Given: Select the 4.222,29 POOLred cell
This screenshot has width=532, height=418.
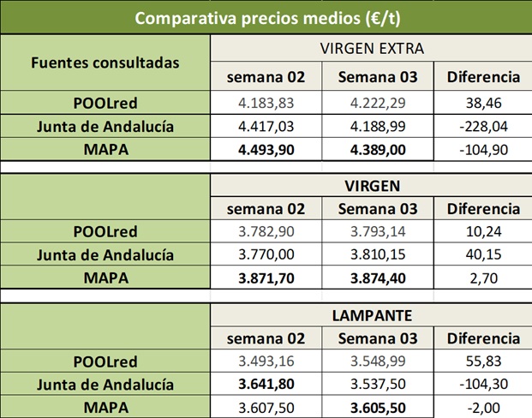Looking at the screenshot, I should (377, 104).
